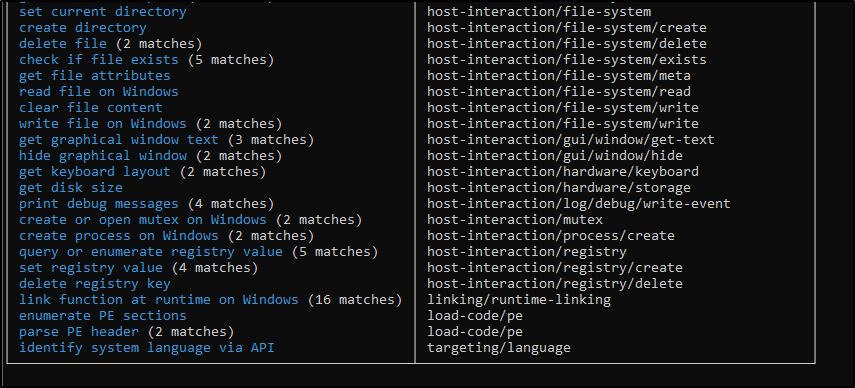
Task: Select the 'create directory' capability row
Action: 83,28
